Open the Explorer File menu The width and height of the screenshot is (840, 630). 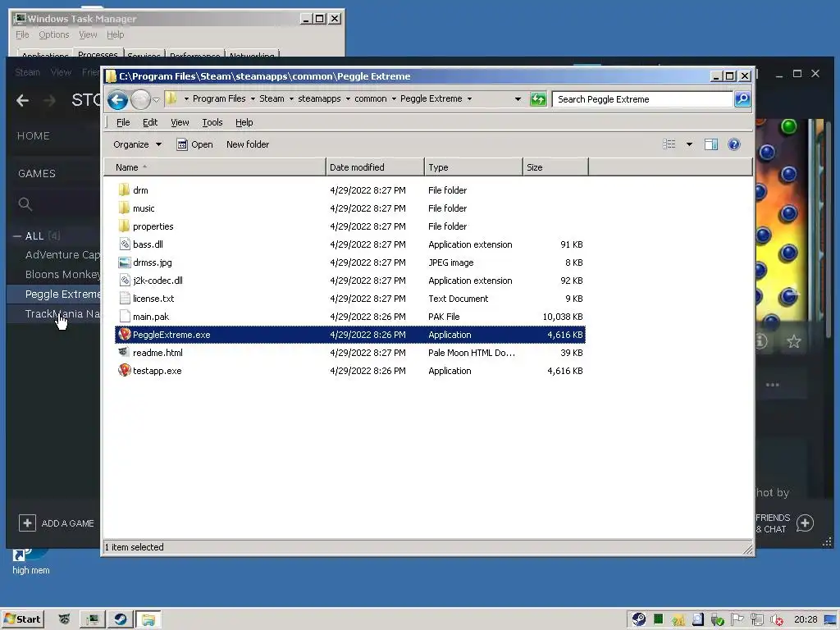(123, 123)
